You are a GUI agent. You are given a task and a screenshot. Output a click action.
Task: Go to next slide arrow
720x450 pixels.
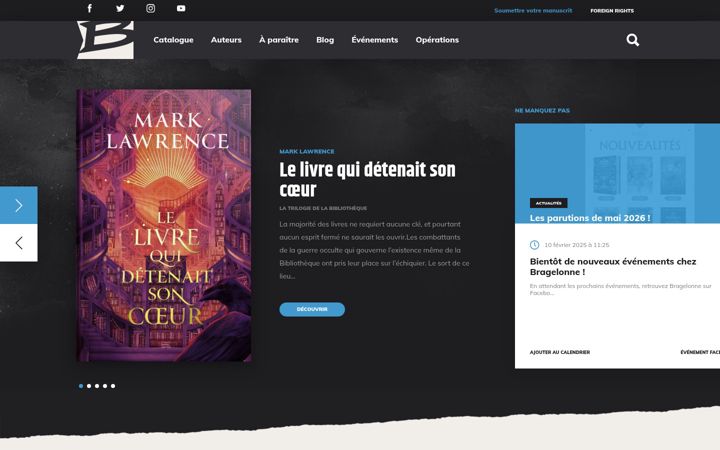coord(19,205)
